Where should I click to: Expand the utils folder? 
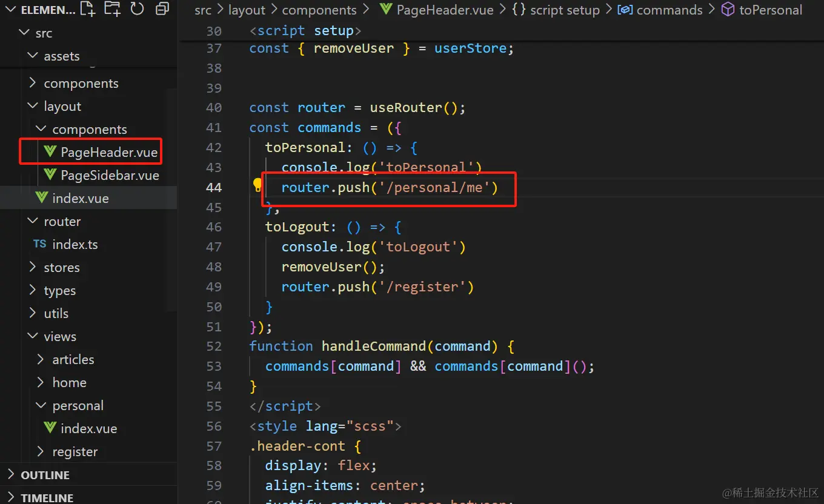33,313
